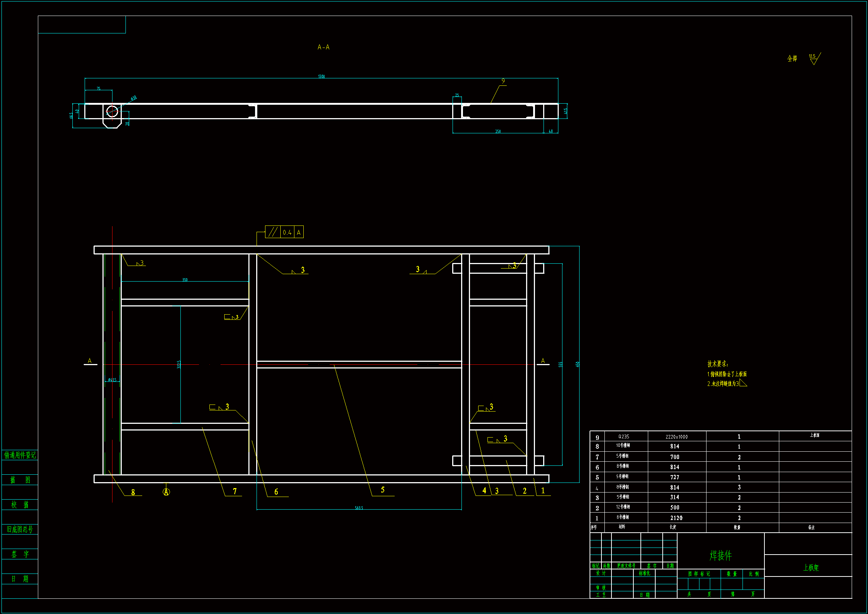This screenshot has width=868, height=614.
Task: Select the Q235 material cell in parts table
Action: pos(624,436)
